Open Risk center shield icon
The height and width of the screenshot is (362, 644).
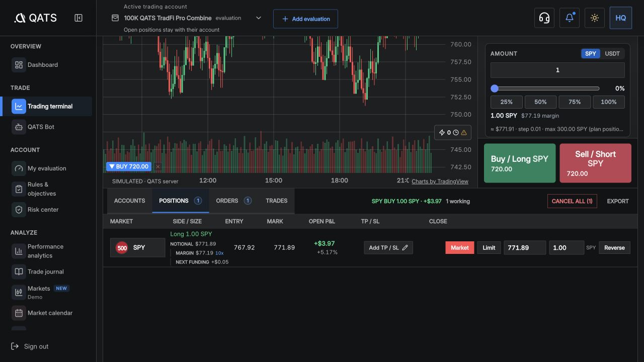[x=19, y=210]
